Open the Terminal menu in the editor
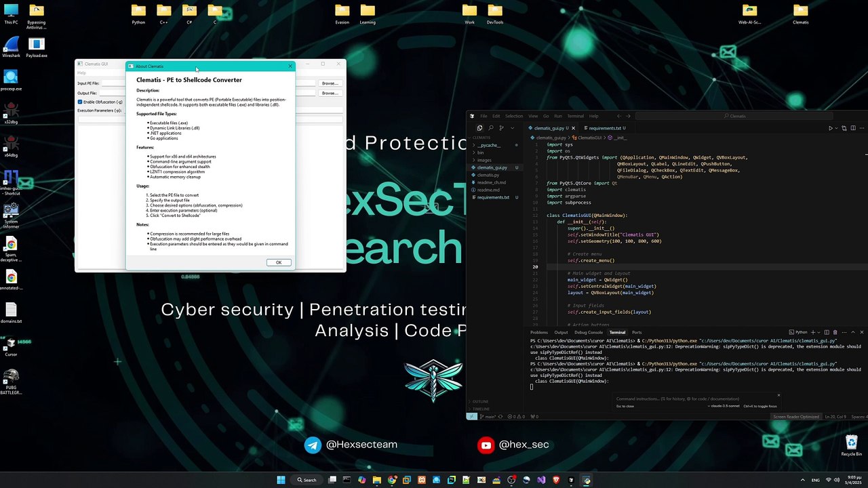This screenshot has height=488, width=868. (575, 116)
